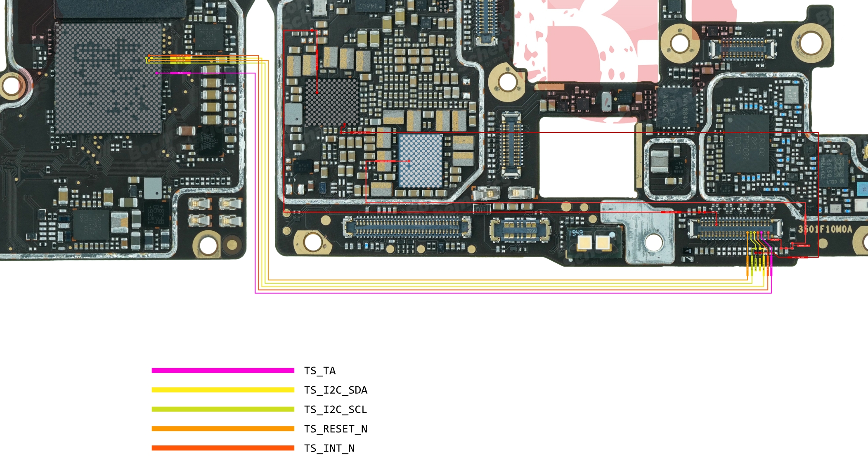868x466 pixels.
Task: Click the large grey BGA processor chip
Action: 109,78
